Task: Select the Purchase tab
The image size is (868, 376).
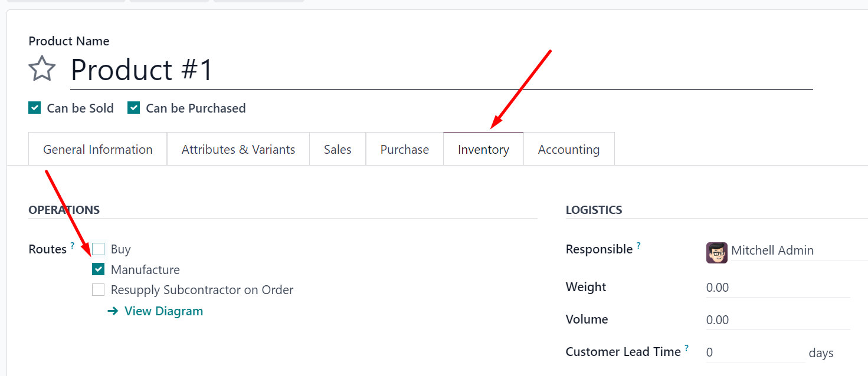Action: coord(405,150)
